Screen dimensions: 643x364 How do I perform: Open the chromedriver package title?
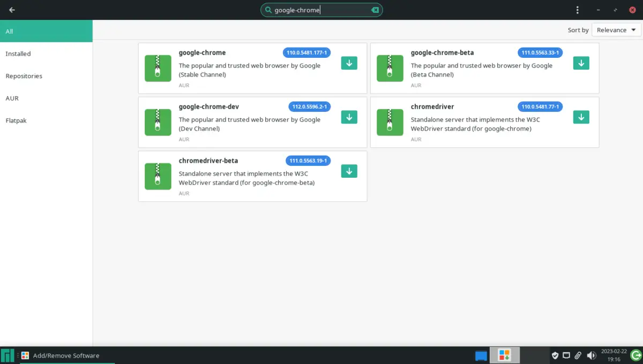432,107
